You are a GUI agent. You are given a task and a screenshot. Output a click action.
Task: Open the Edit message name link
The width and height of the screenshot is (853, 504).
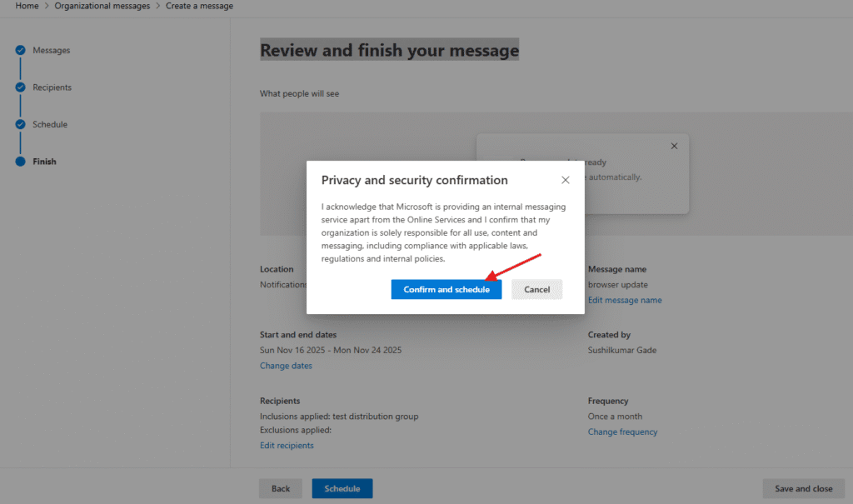pos(625,300)
